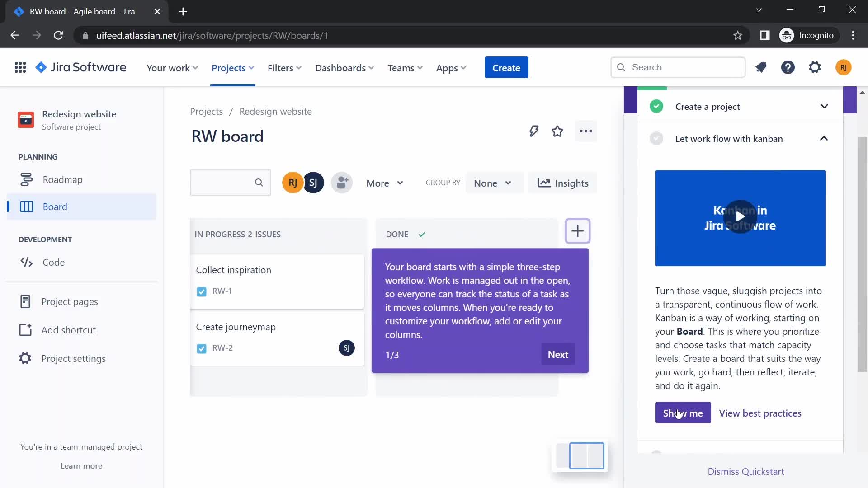This screenshot has height=488, width=868.
Task: Click the SJ assignee avatar on RW-2
Action: point(347,348)
